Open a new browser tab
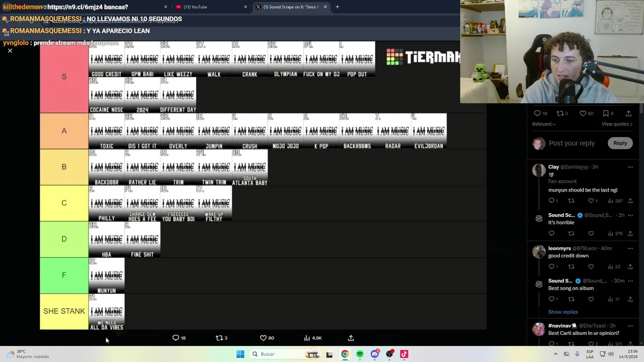 (x=337, y=7)
